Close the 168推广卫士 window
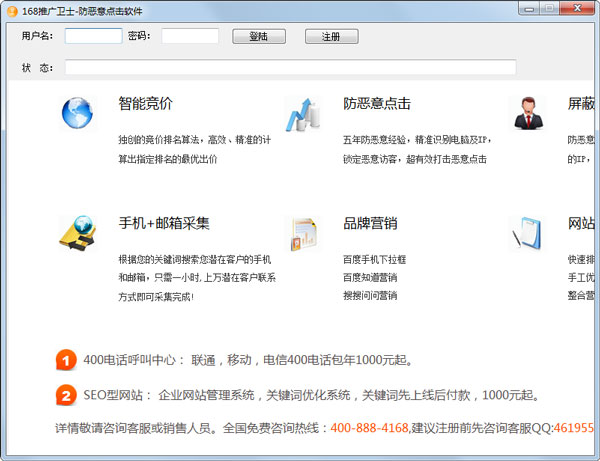The image size is (600, 461). pyautogui.click(x=577, y=9)
